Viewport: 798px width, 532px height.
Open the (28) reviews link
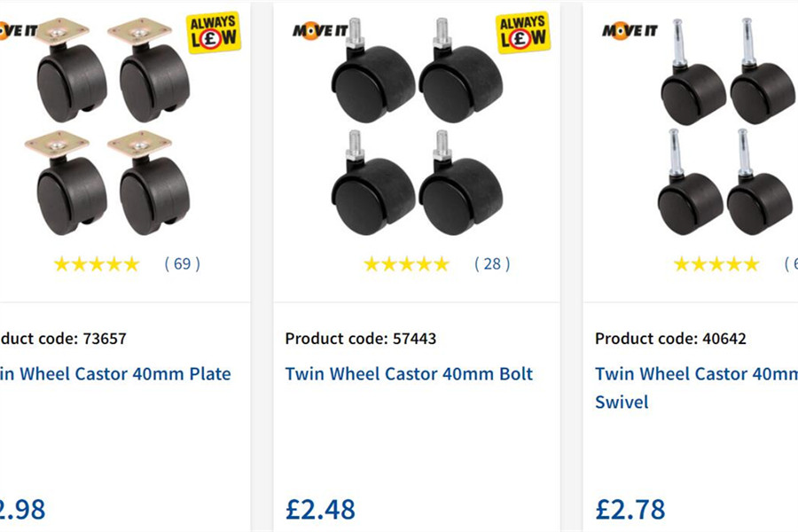pyautogui.click(x=492, y=263)
